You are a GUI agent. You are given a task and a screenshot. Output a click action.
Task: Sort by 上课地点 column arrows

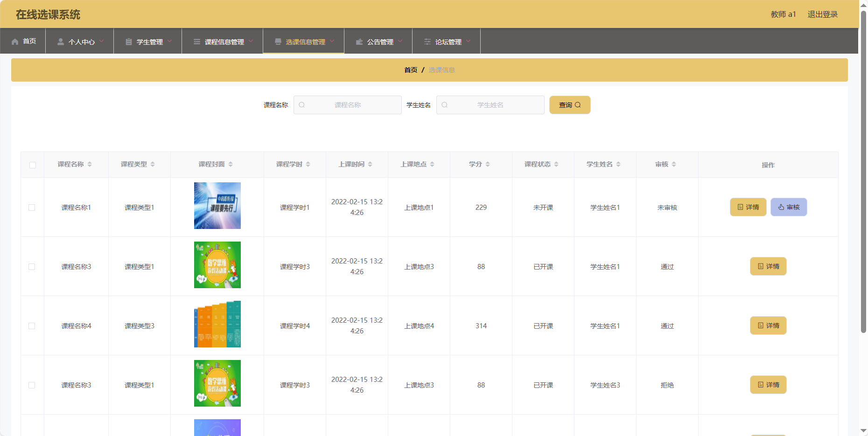432,164
